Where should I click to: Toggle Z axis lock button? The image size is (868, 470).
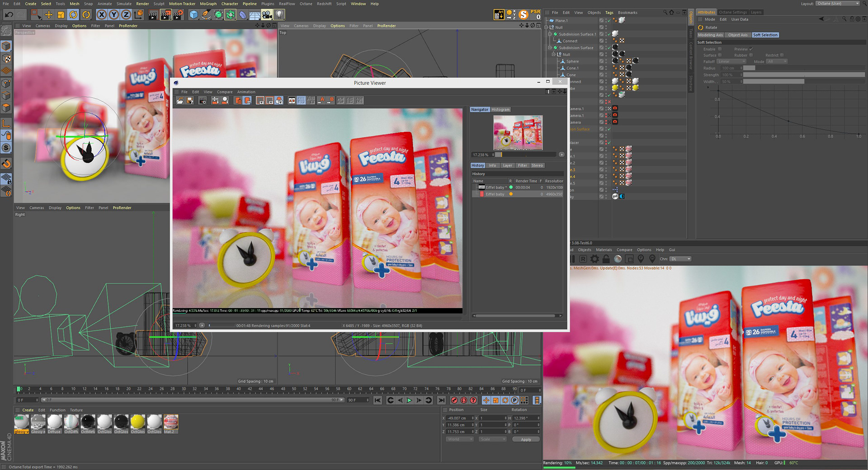[x=126, y=15]
